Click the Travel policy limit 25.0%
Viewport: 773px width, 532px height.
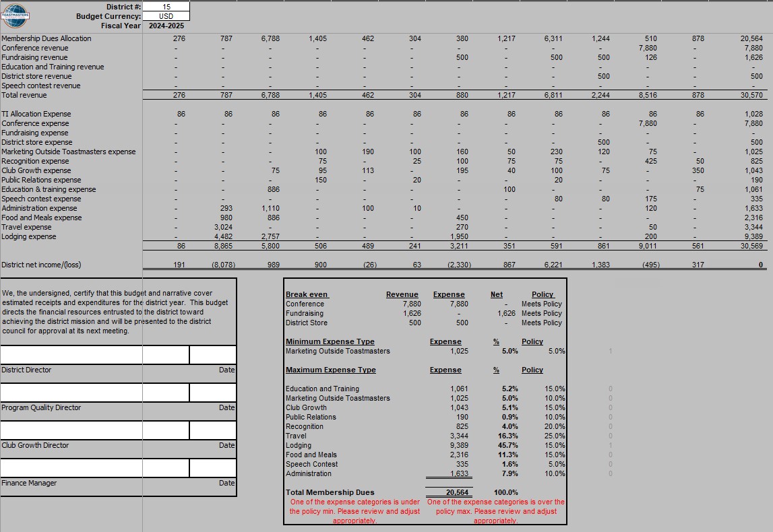point(555,436)
